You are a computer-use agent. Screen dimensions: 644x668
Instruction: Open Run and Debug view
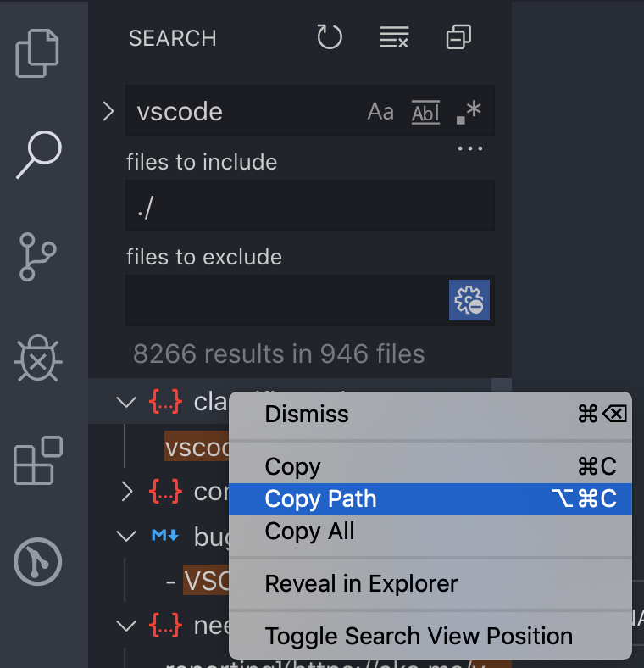[38, 358]
